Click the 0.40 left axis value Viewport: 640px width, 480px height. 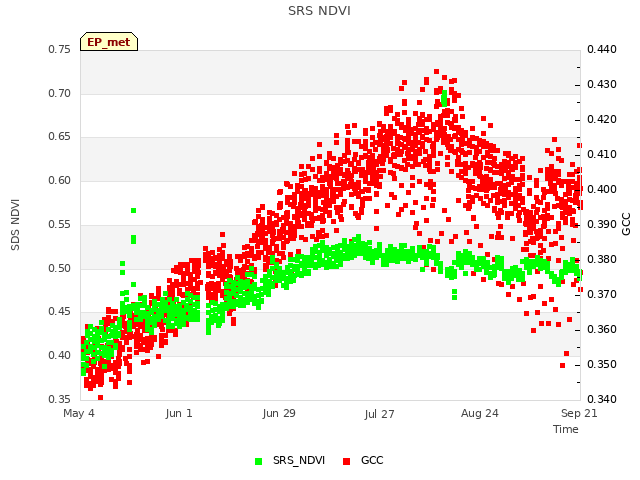pyautogui.click(x=60, y=356)
